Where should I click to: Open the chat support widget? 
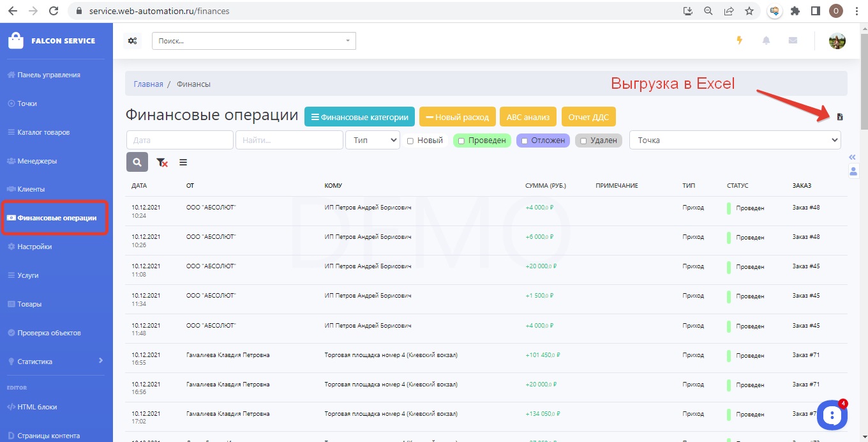(832, 415)
